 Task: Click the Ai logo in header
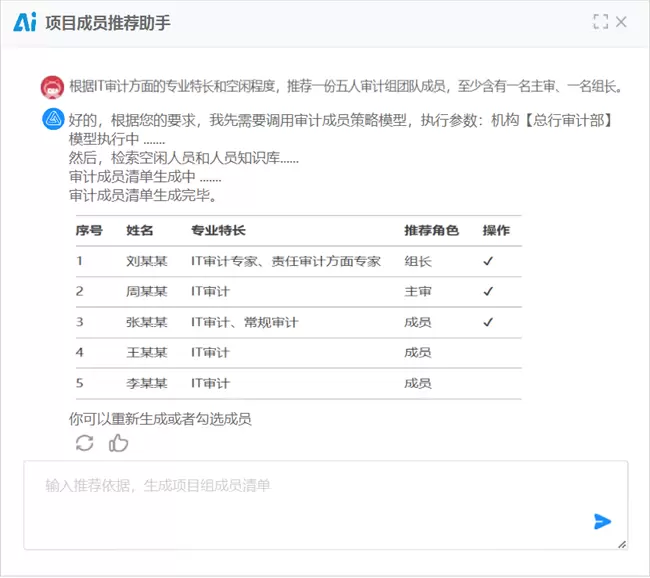pyautogui.click(x=24, y=22)
